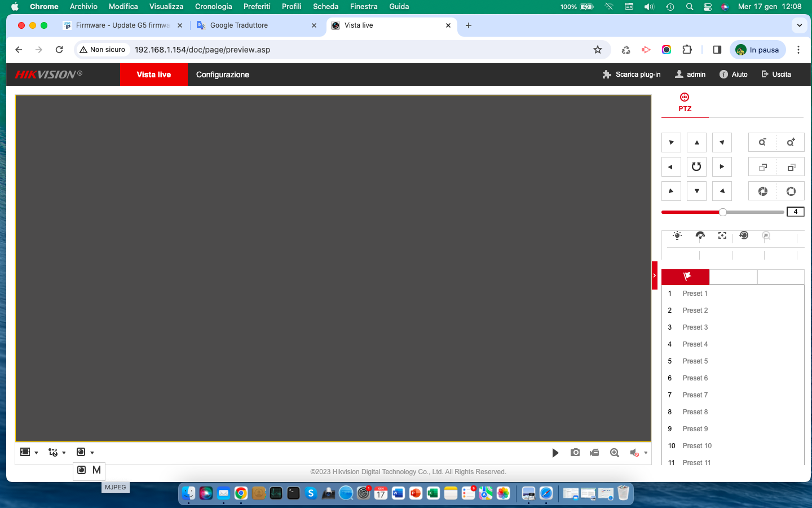Toggle the muted audio speaker icon

[x=634, y=453]
